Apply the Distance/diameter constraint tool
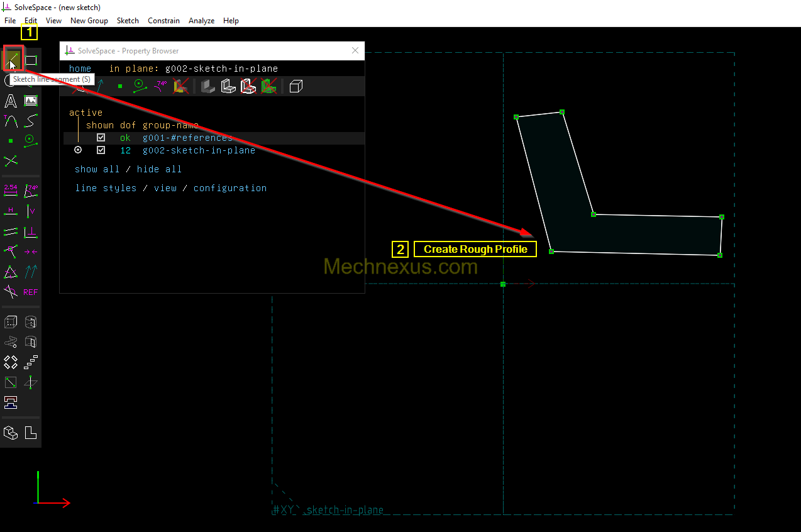 11,191
